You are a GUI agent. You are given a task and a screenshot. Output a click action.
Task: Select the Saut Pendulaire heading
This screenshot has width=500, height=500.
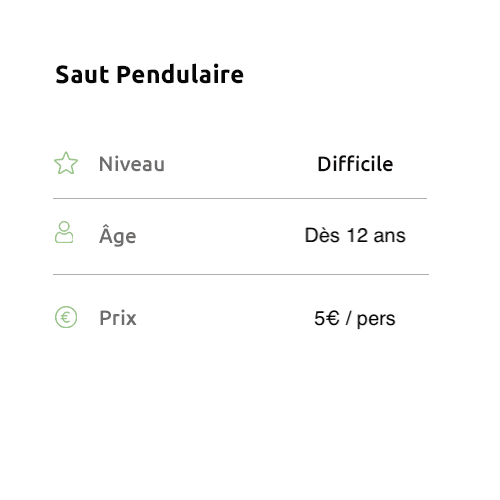pyautogui.click(x=149, y=74)
